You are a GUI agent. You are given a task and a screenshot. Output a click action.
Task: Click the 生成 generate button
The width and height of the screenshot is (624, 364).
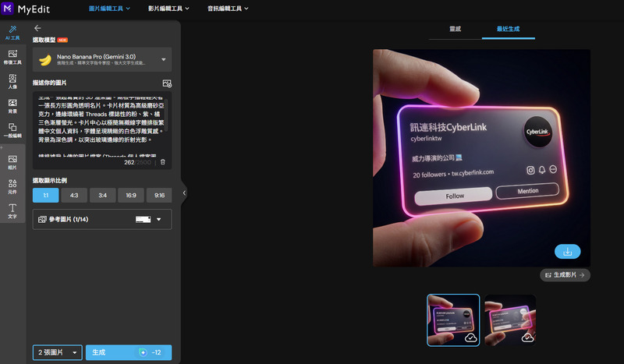pos(129,352)
